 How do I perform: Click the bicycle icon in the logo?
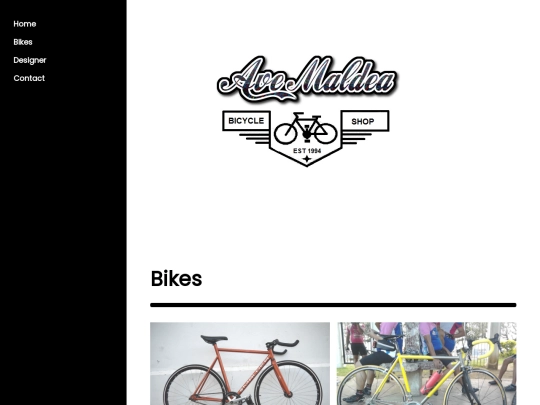click(306, 128)
